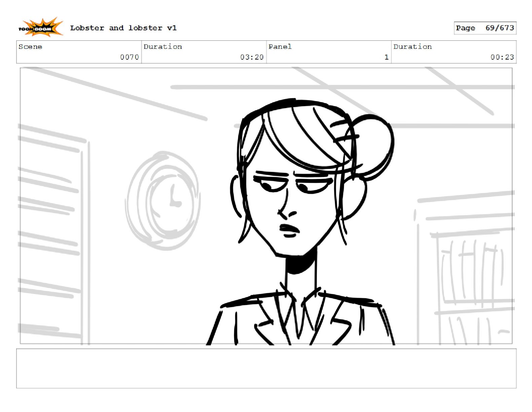Click the empty notes box below the panel
Screen dimensions: 532x412
pyautogui.click(x=266, y=369)
